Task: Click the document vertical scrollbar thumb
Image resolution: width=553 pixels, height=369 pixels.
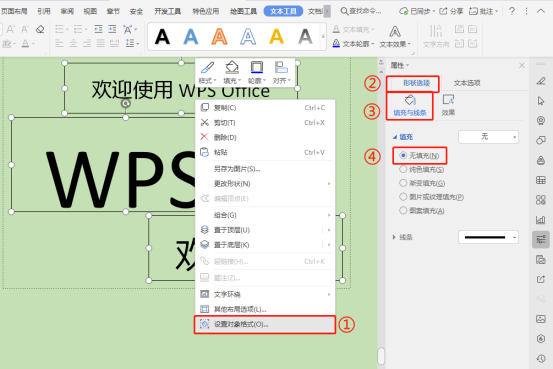Action: [x=381, y=356]
